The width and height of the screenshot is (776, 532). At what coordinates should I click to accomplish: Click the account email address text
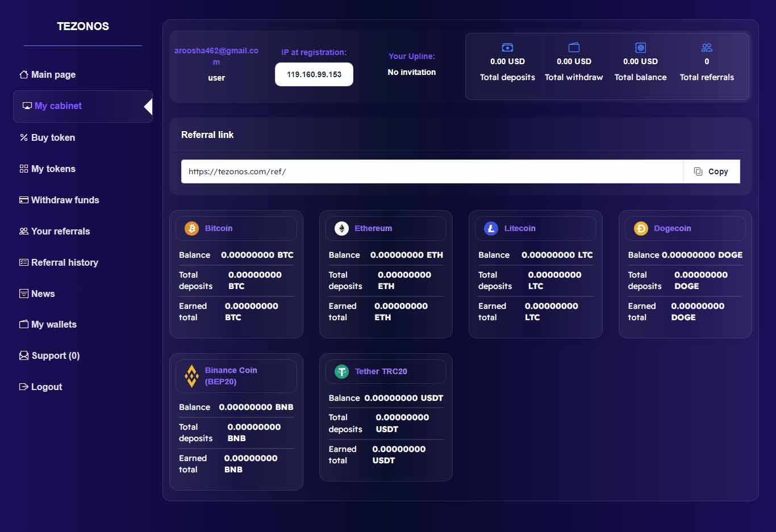(x=216, y=56)
